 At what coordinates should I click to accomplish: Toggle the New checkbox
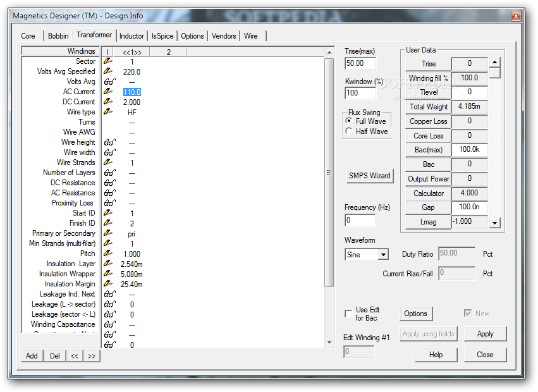(468, 313)
